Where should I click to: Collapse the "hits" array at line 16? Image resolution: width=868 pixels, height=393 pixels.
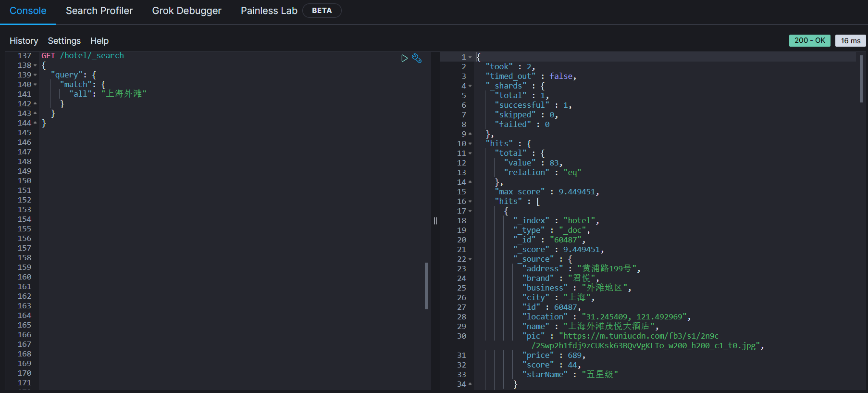tap(470, 202)
